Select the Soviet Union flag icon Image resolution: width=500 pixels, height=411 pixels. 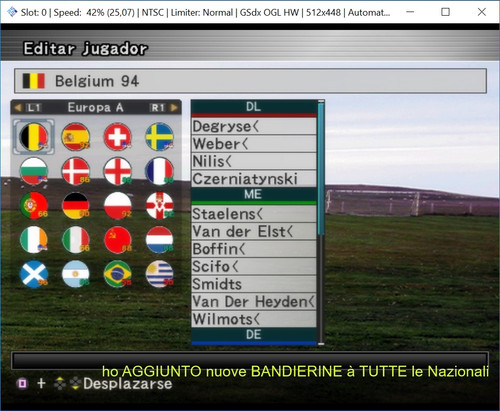tap(117, 240)
